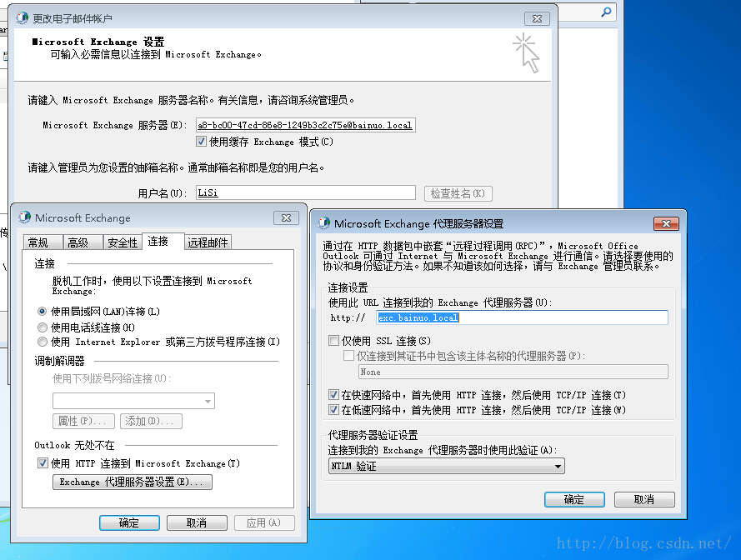Open the NTLM 验证 authentication dropdown
Viewport: 741px width, 560px height.
[446, 466]
